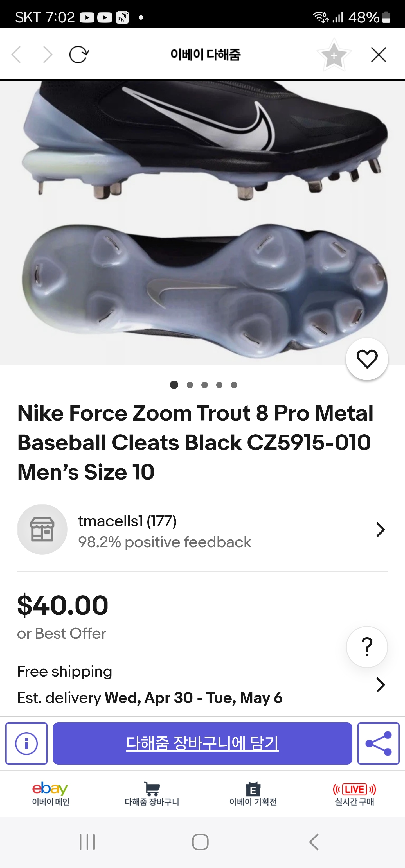The image size is (405, 868).
Task: Add page to favorites with star icon
Action: click(334, 55)
